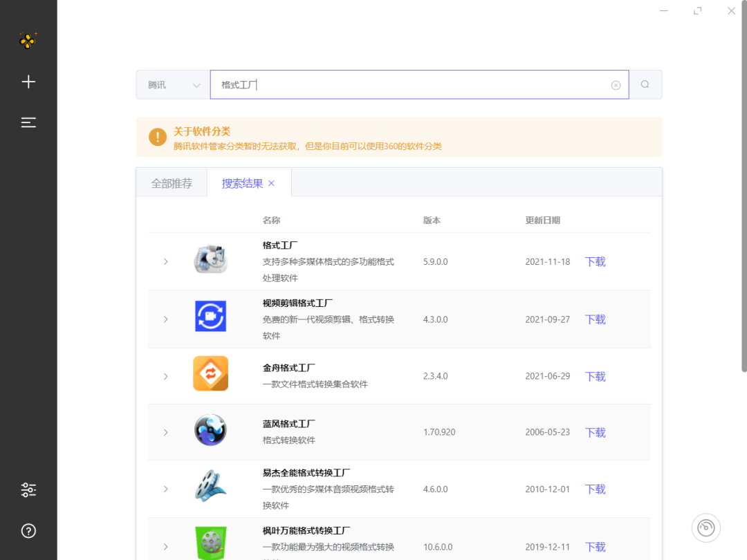Expand the 格式工厂 row chevron

(165, 261)
